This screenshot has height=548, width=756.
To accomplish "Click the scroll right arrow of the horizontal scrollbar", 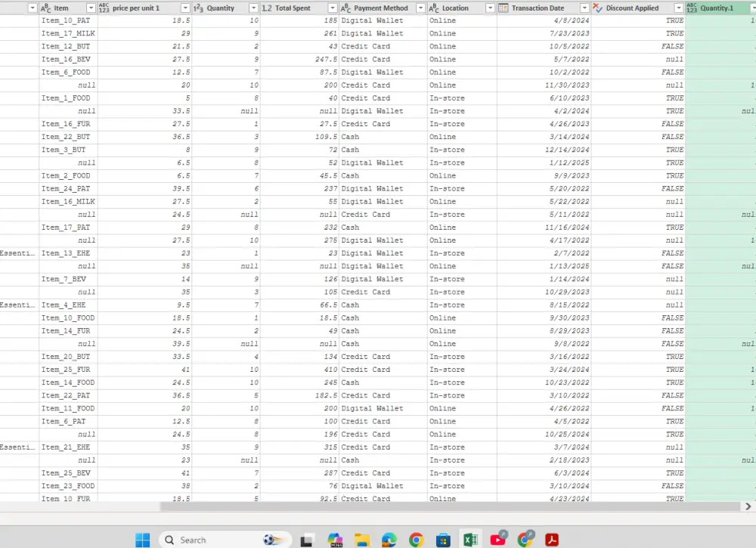I will tap(748, 506).
